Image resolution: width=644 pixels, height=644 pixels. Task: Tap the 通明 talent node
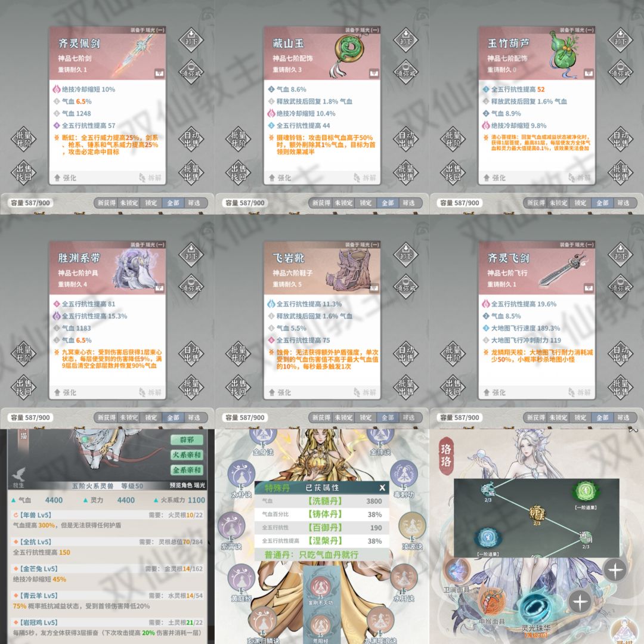click(586, 538)
